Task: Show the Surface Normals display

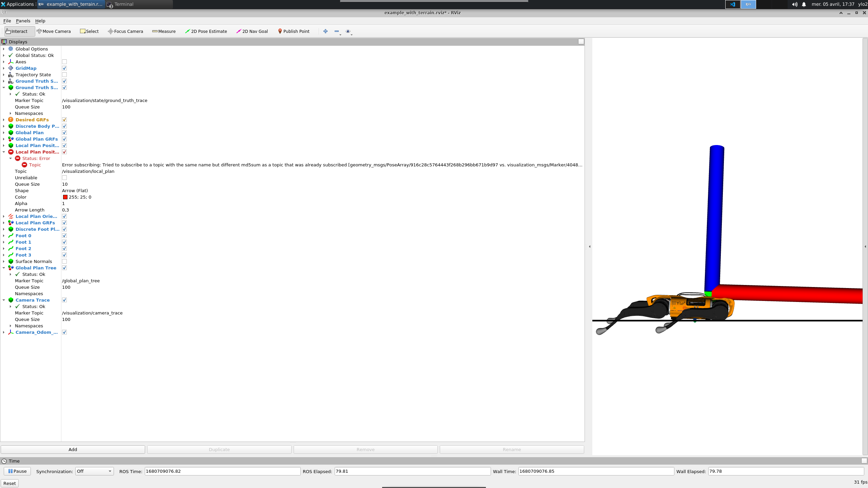Action: pos(64,261)
